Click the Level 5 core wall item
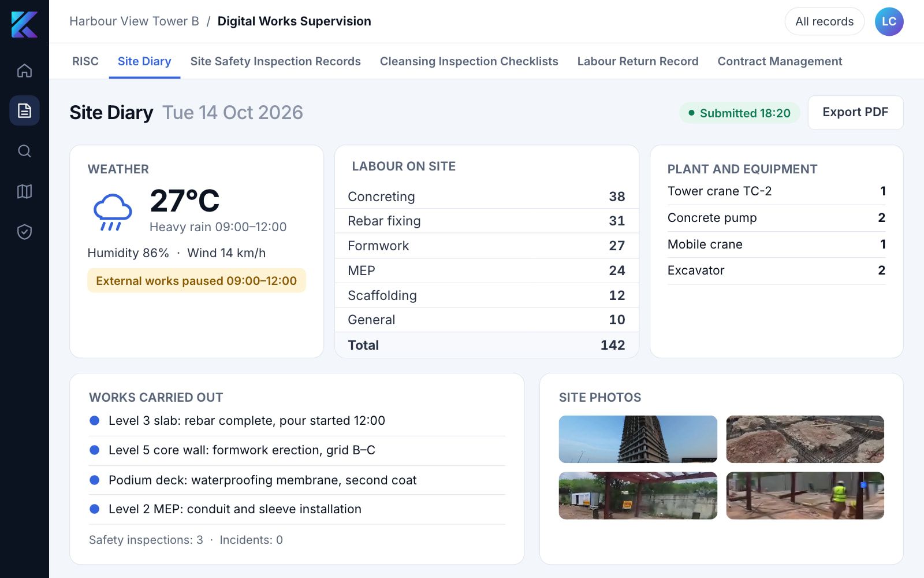The height and width of the screenshot is (578, 924). click(x=297, y=450)
